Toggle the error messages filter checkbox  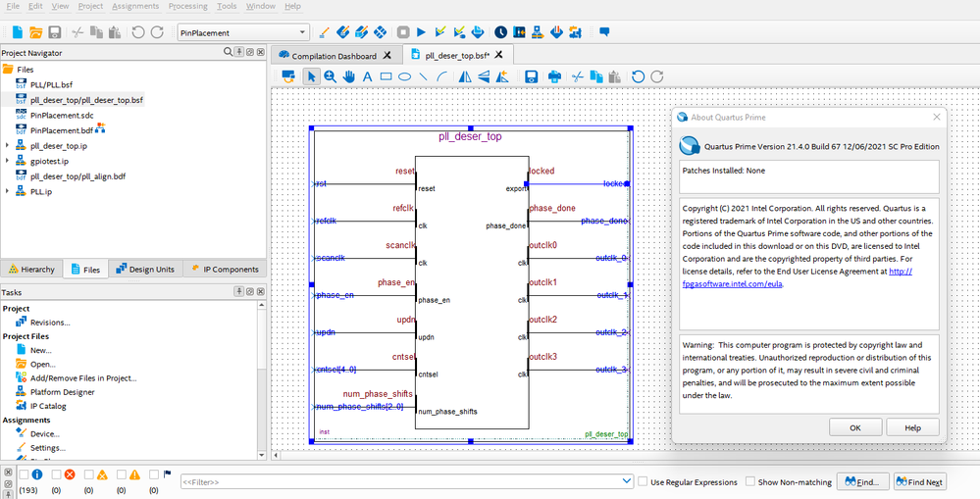click(x=57, y=474)
